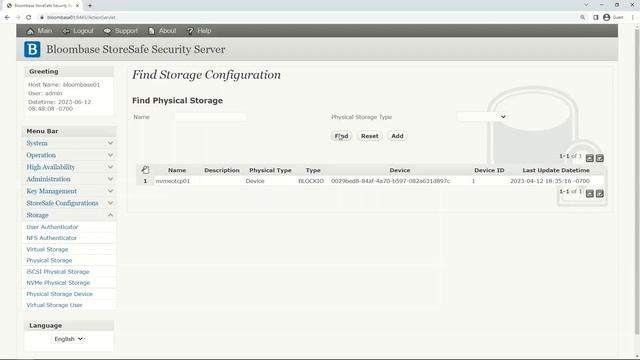Click the Last Update Datetime header
Image resolution: width=640 pixels, height=360 pixels.
556,170
